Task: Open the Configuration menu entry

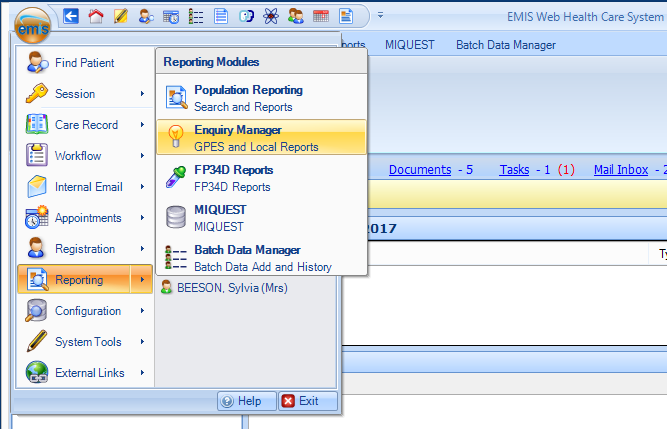Action: [x=85, y=311]
